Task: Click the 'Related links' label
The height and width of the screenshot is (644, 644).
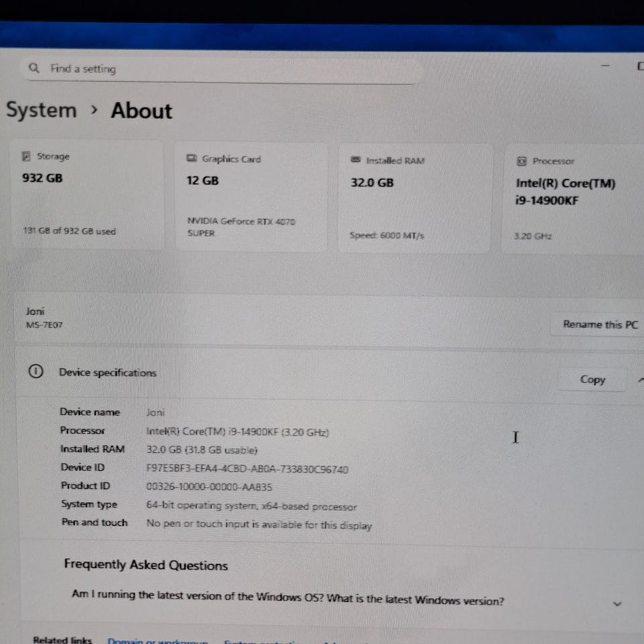Action: point(62,639)
